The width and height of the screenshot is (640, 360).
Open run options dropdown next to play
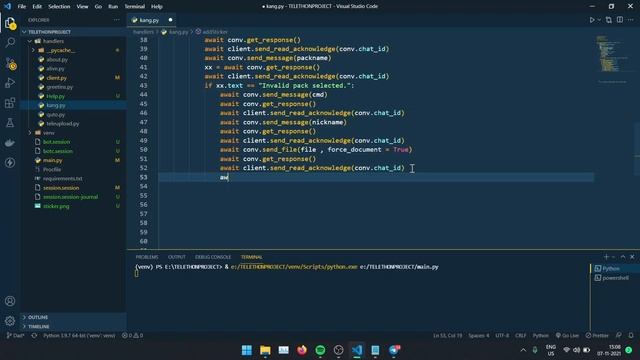pos(599,20)
